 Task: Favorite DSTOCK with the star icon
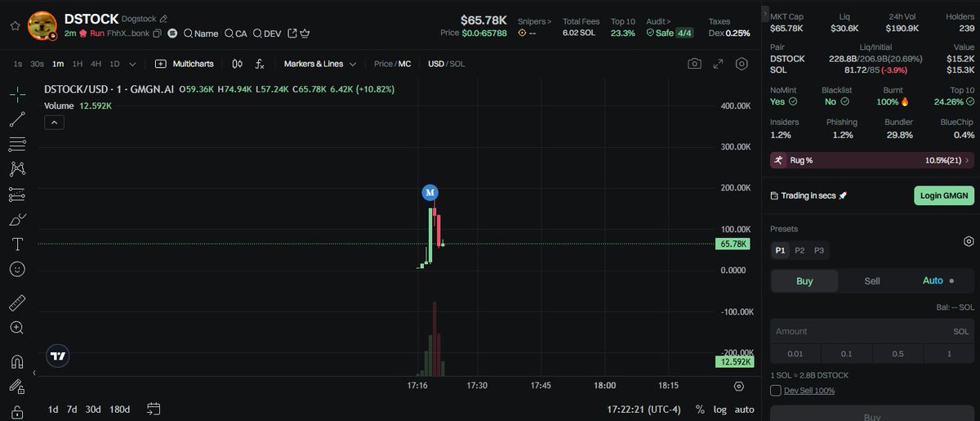pos(15,25)
